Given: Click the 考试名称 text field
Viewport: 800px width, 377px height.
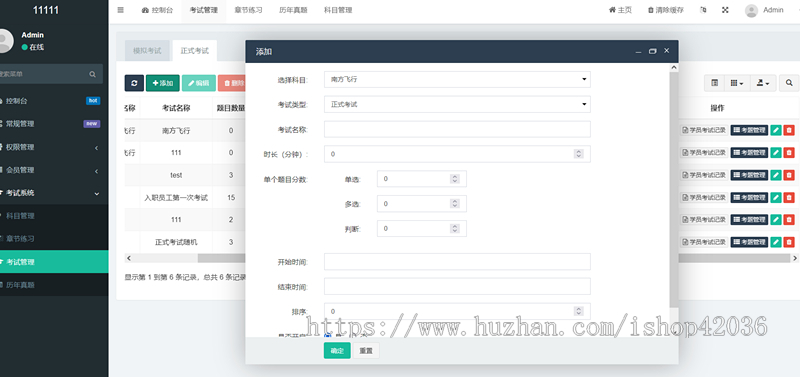Looking at the screenshot, I should tap(457, 129).
